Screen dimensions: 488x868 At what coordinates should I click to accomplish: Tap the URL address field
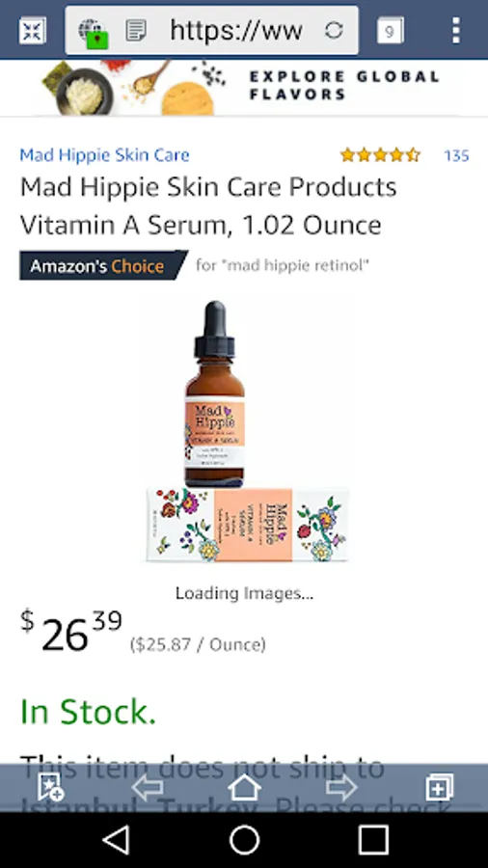pyautogui.click(x=236, y=31)
